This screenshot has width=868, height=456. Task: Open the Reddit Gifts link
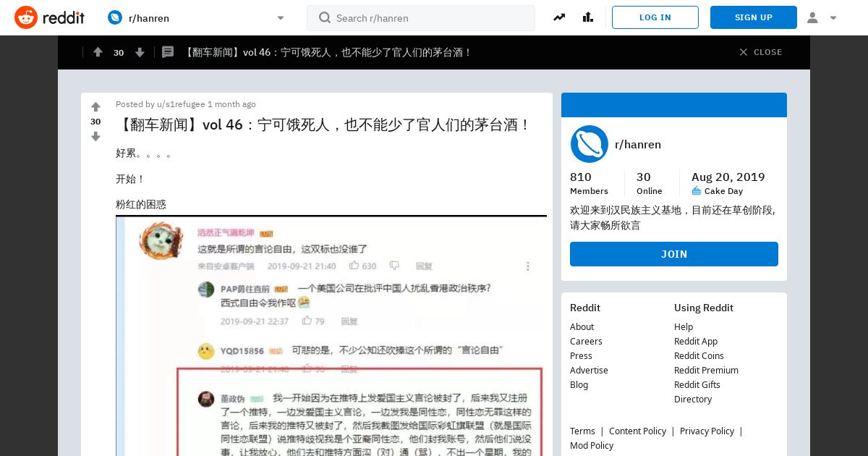click(x=697, y=384)
